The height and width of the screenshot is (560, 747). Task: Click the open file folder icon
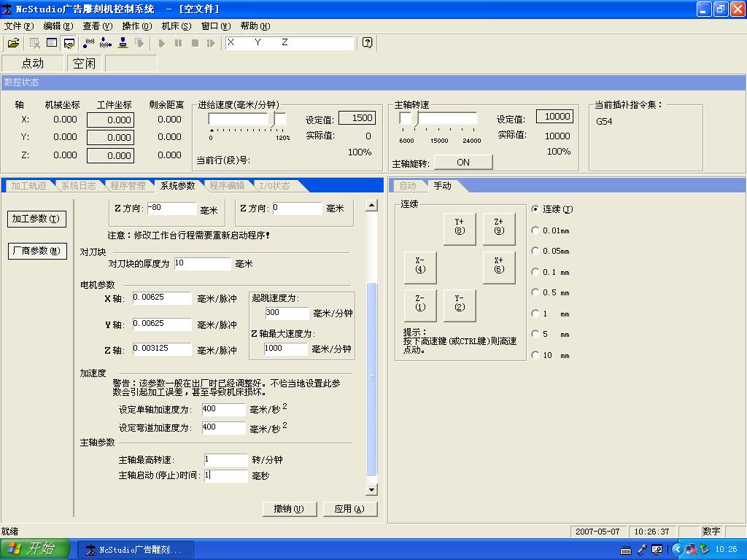click(13, 43)
